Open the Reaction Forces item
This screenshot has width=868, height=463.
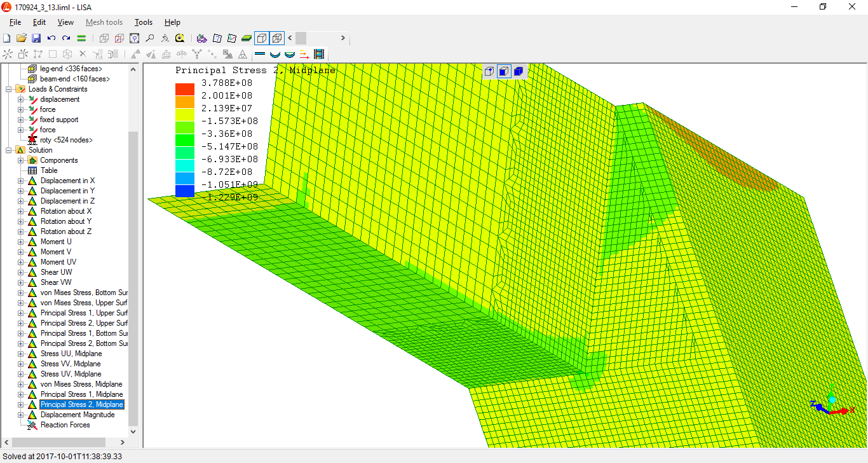[65, 425]
